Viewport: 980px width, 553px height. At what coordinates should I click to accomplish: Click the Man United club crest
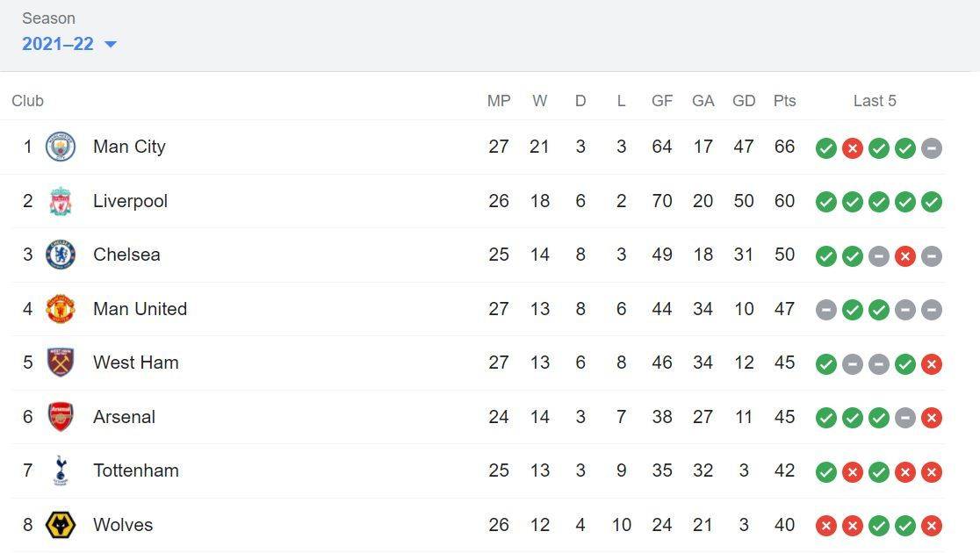point(61,309)
